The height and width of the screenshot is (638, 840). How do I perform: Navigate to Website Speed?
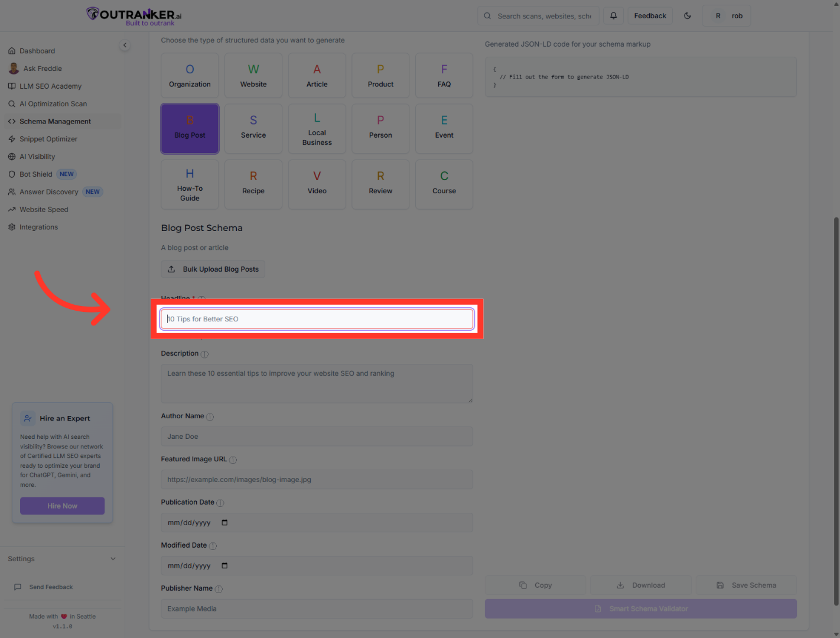(63, 210)
